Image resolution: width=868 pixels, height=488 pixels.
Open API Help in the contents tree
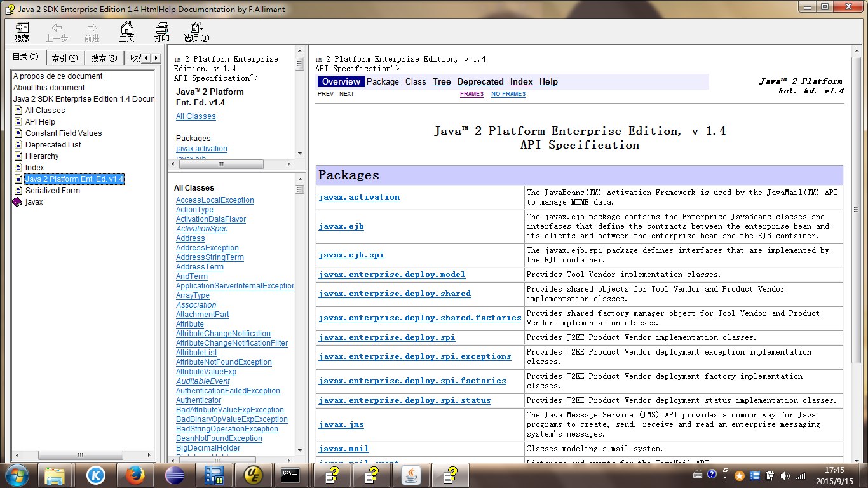[x=40, y=122]
